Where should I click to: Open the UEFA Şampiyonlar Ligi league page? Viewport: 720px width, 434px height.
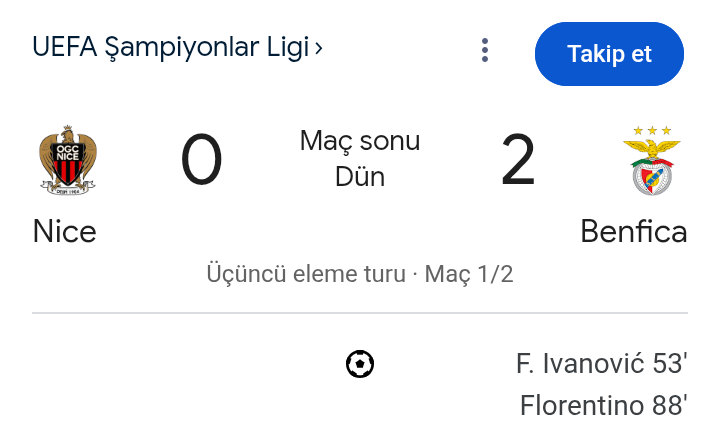tap(170, 47)
